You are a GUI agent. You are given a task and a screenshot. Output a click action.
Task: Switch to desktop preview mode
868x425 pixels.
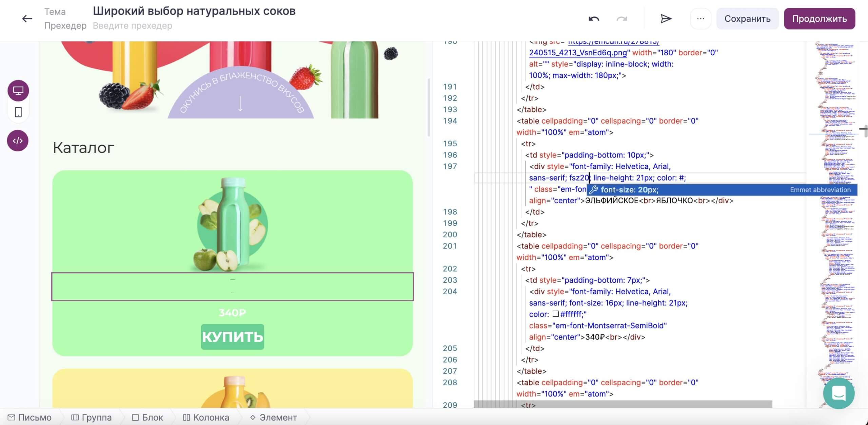(x=18, y=91)
